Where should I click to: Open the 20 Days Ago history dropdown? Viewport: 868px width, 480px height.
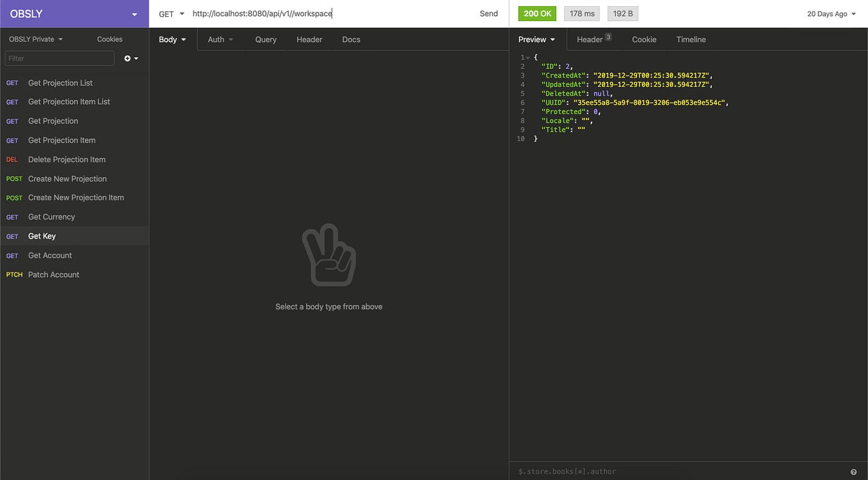click(x=831, y=14)
